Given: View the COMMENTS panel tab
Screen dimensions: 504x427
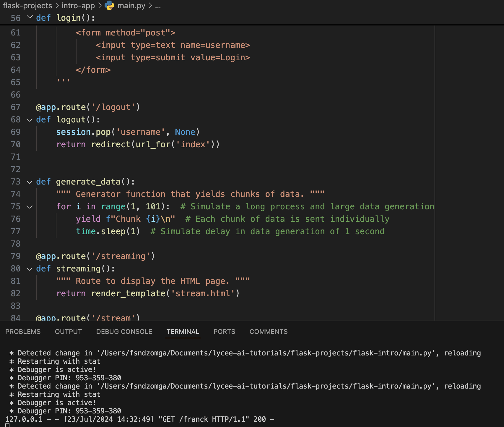Looking at the screenshot, I should (x=268, y=331).
